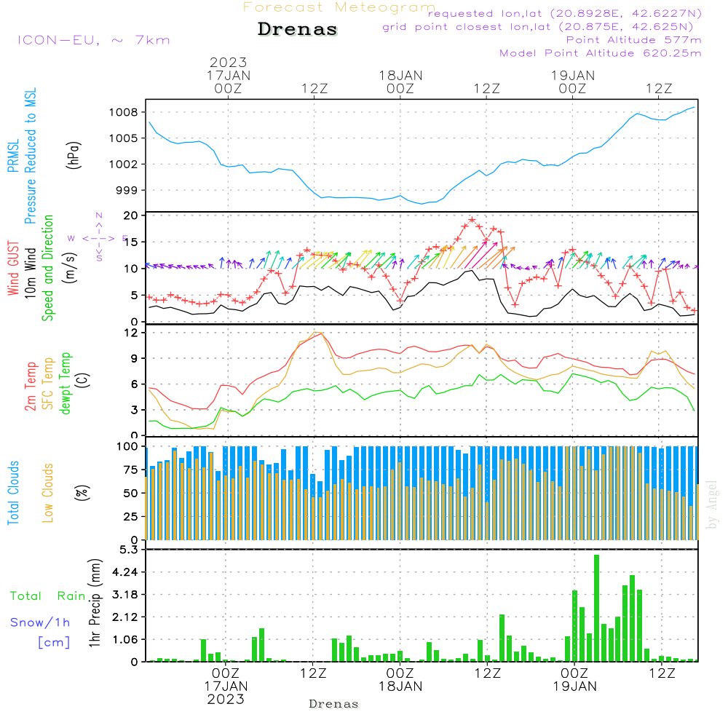Image resolution: width=728 pixels, height=728 pixels.
Task: Select the red 'Wind GUST' label
Action: click(13, 268)
